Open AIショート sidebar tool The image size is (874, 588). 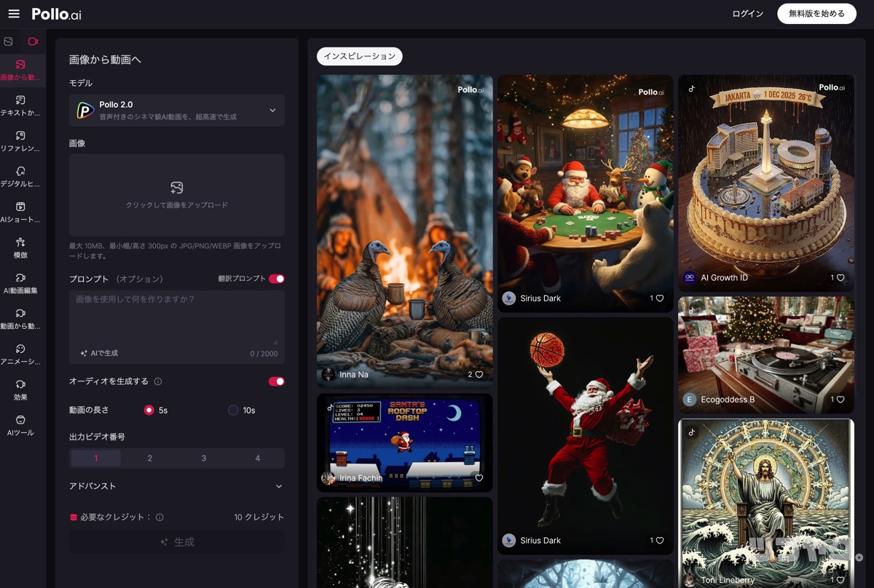[x=20, y=212]
